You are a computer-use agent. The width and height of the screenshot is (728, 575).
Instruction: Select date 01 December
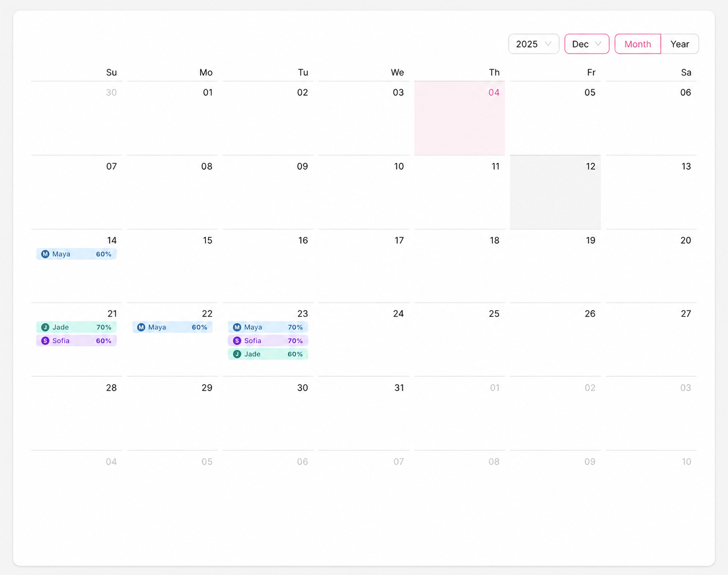tap(172, 118)
